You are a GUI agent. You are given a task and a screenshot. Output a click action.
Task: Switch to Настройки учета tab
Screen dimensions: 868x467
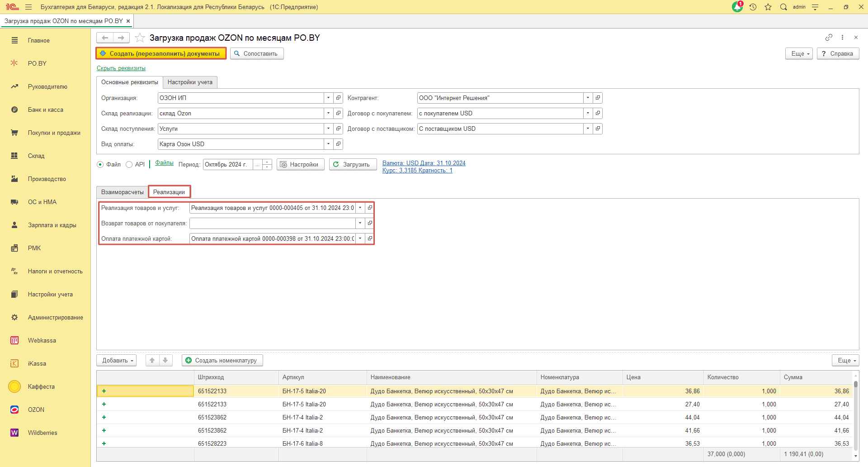(190, 82)
